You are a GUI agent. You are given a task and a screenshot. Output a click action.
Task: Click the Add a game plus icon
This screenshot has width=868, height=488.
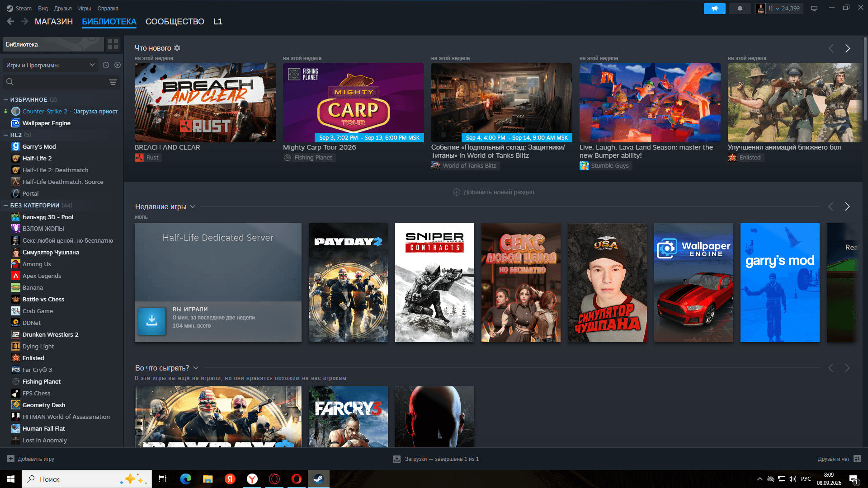click(x=11, y=459)
